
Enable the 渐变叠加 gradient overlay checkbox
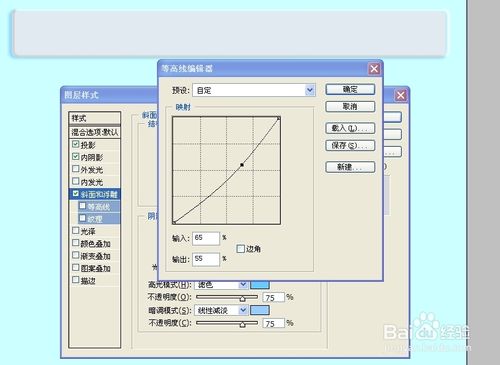pos(76,255)
